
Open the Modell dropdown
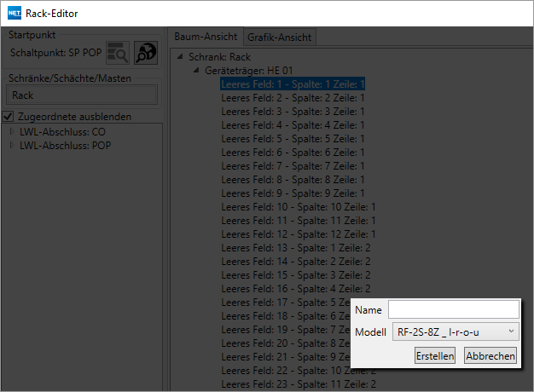coord(456,331)
